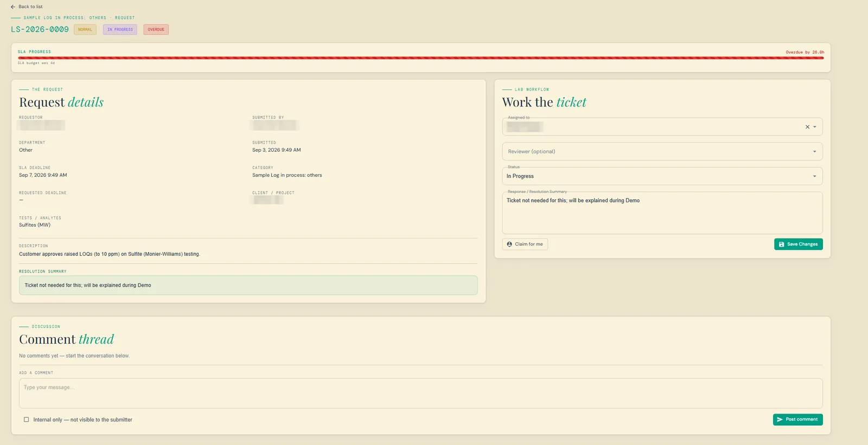Click category value Sample Log in process: others
This screenshot has height=445, width=868.
pos(287,175)
